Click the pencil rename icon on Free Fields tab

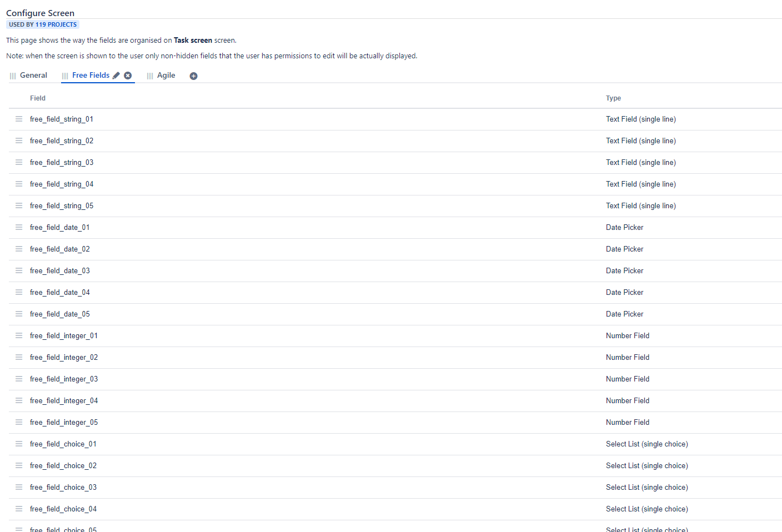pos(116,76)
